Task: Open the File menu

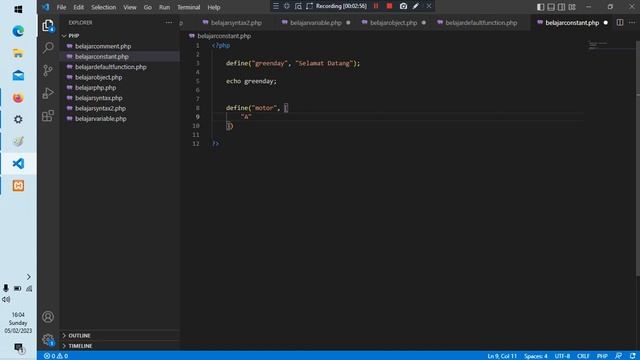Action: point(61,7)
